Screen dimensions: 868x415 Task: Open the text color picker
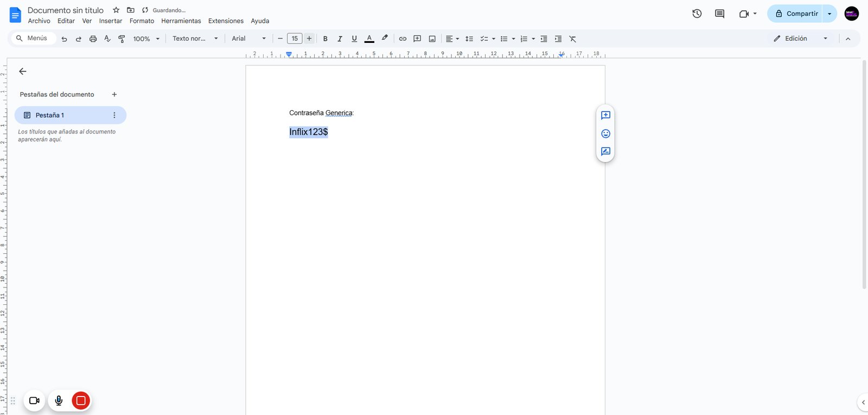click(x=369, y=39)
